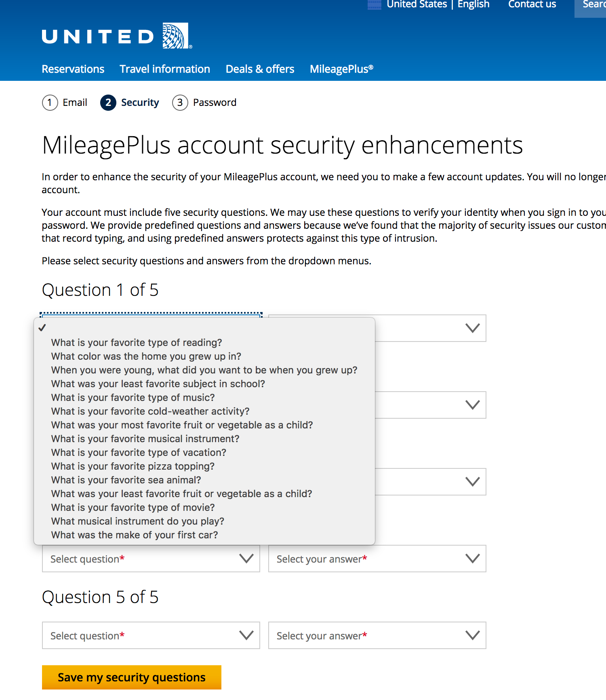Open the Deals & offers menu
The width and height of the screenshot is (606, 700).
coord(260,69)
